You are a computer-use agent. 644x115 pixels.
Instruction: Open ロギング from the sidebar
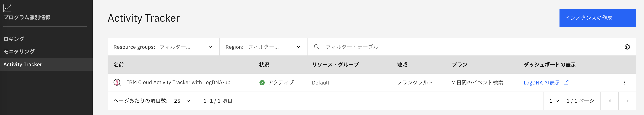tap(14, 39)
